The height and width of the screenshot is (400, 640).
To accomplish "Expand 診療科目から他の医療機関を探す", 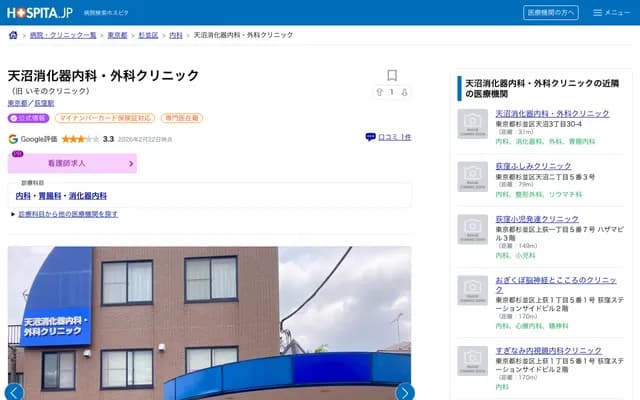I will (68, 214).
